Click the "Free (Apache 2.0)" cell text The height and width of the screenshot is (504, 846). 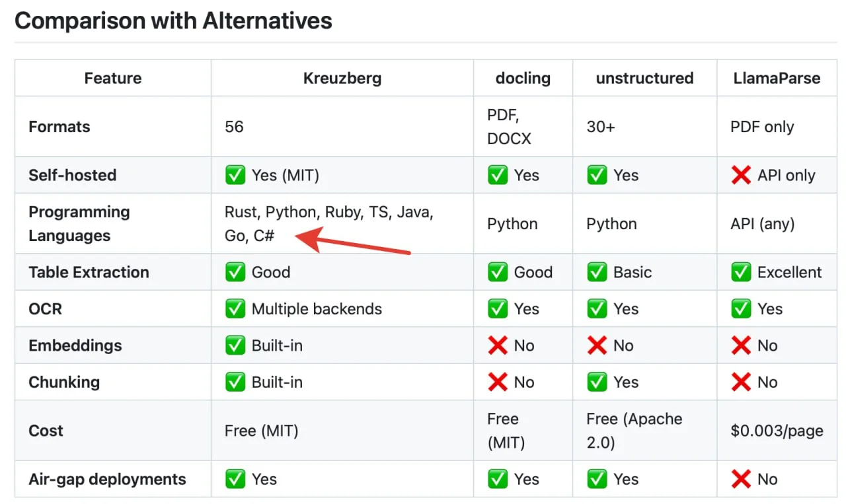pyautogui.click(x=634, y=431)
